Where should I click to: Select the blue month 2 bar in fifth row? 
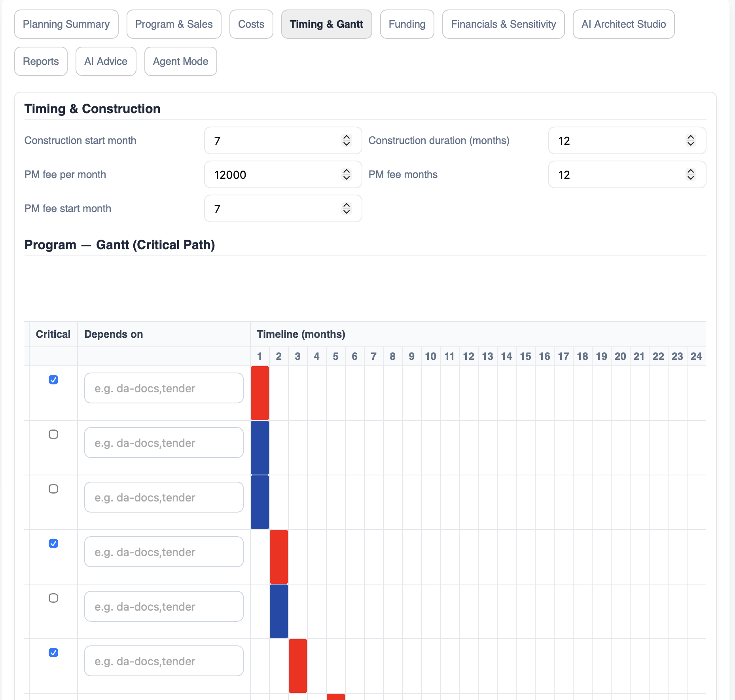click(279, 611)
